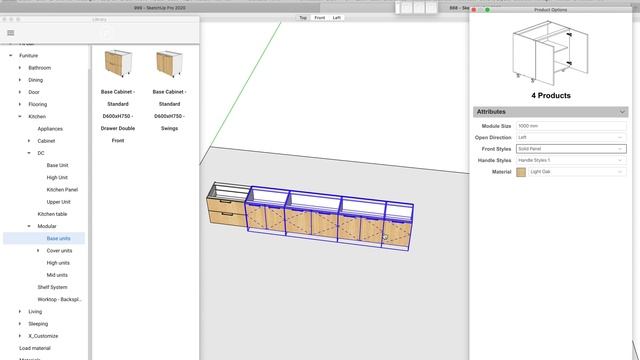
Task: Open the Front Styles dropdown
Action: [x=571, y=149]
